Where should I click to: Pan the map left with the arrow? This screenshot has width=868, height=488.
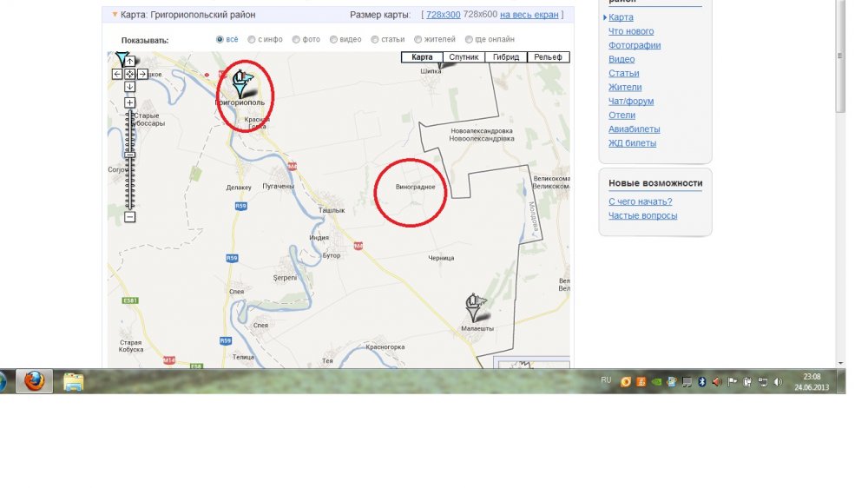(x=117, y=74)
